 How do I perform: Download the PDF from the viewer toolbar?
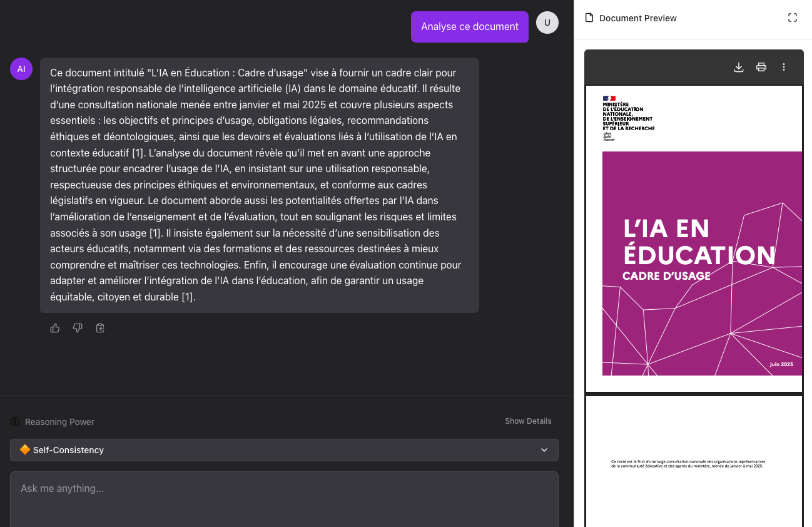click(x=738, y=68)
